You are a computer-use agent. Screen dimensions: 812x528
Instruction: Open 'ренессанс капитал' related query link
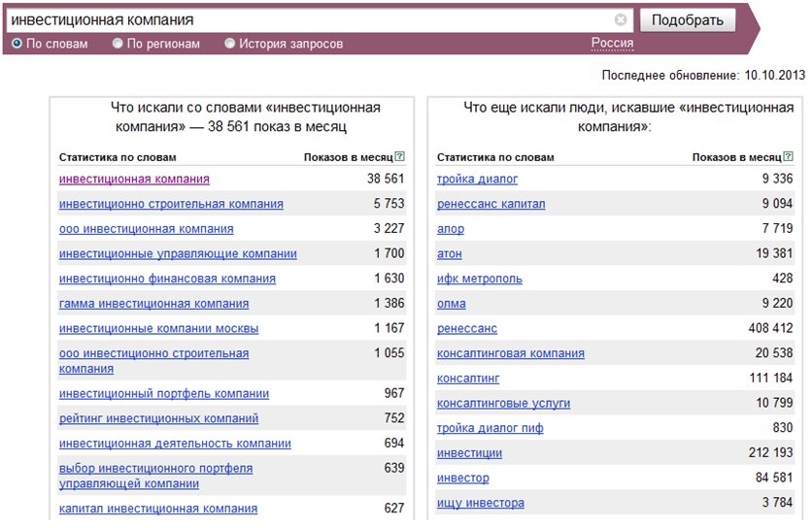491,204
